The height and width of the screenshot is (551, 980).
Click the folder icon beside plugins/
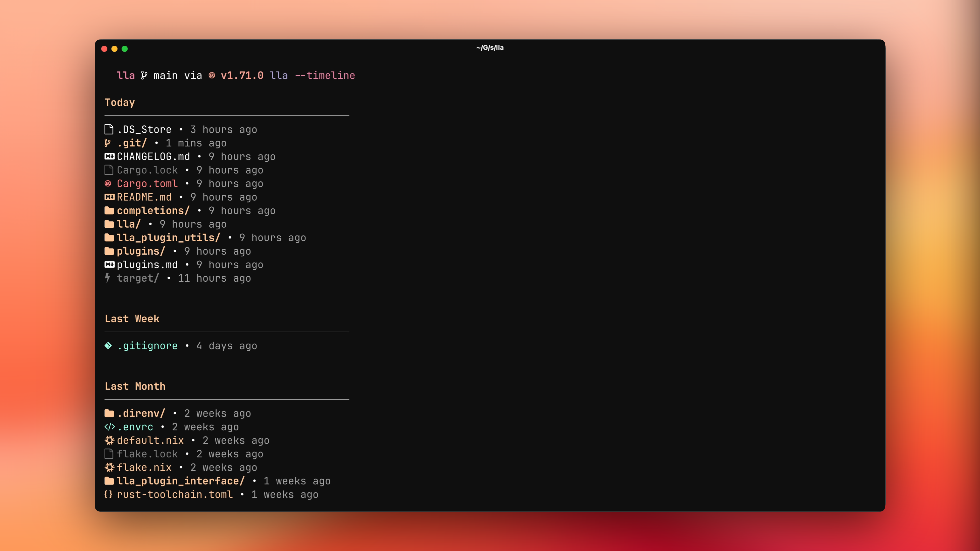coord(109,251)
